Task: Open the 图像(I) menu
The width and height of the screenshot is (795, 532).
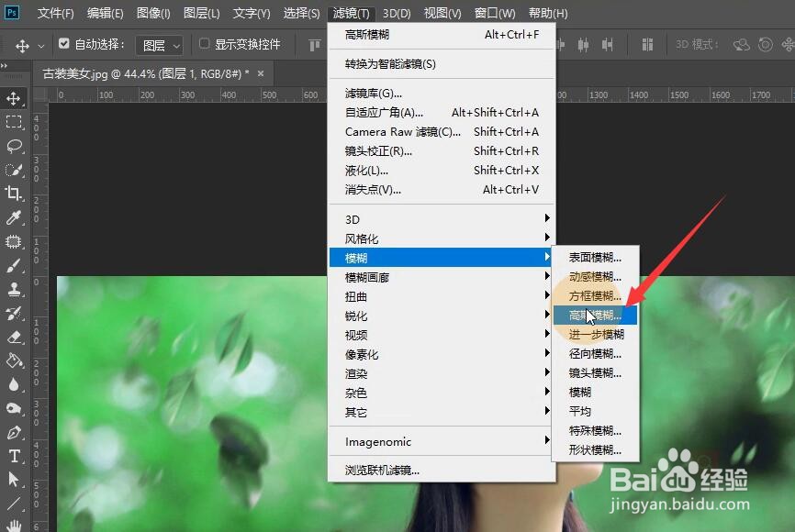Action: (153, 13)
